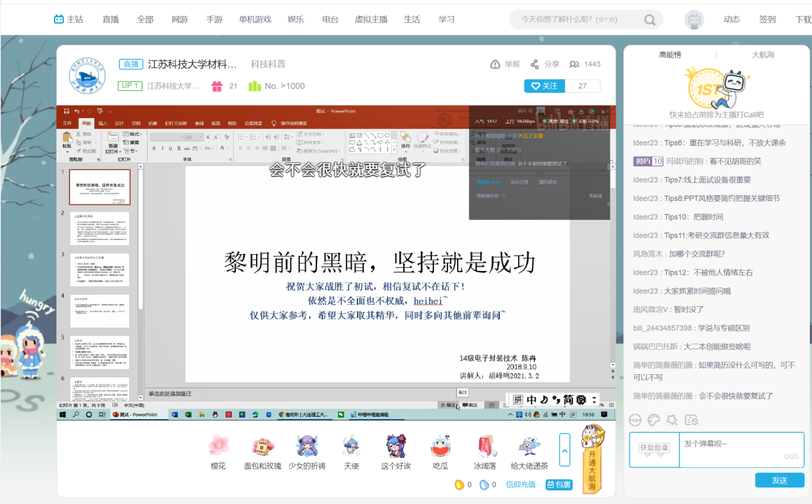
Task: Follow the streamer with 关注 button
Action: [x=544, y=86]
